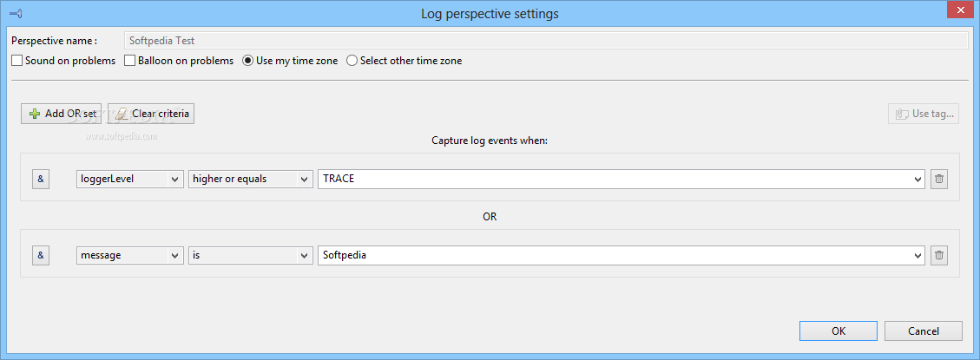The width and height of the screenshot is (980, 360).
Task: Click the OK button
Action: tap(839, 331)
